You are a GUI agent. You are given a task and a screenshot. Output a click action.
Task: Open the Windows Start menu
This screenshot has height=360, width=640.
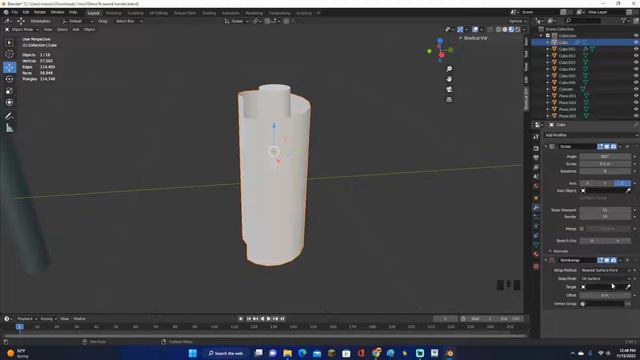pos(193,353)
